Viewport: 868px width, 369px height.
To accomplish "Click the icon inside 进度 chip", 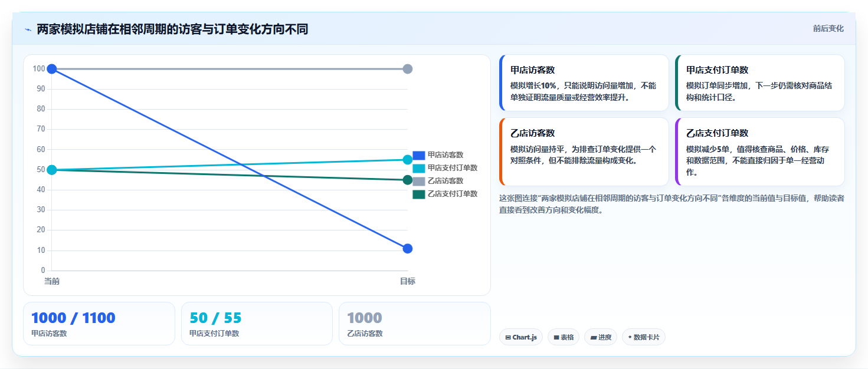I will (x=593, y=338).
